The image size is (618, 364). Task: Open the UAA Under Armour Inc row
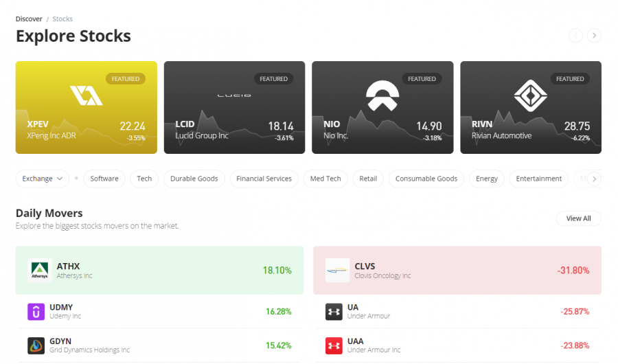coord(457,345)
